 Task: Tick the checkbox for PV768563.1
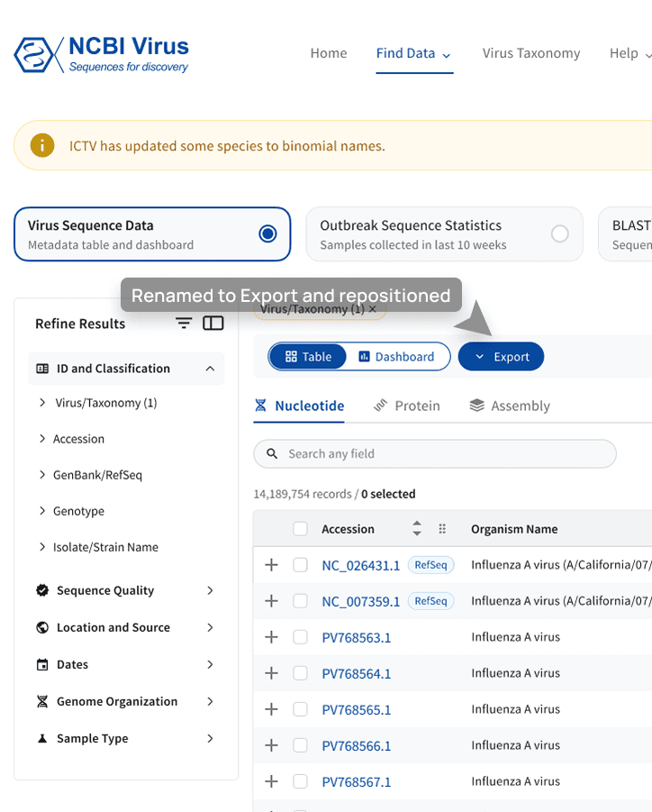pyautogui.click(x=300, y=637)
